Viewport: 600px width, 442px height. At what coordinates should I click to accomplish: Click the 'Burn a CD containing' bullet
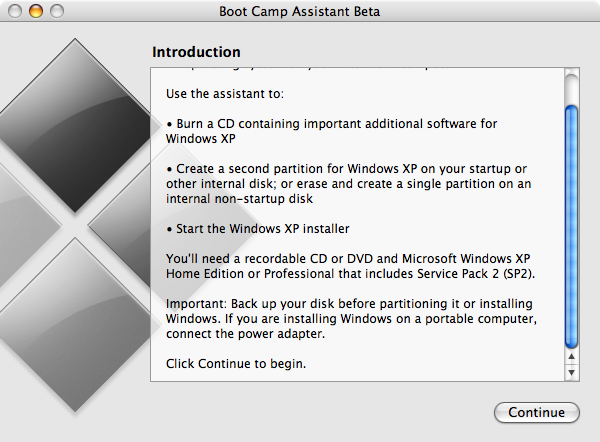(331, 131)
